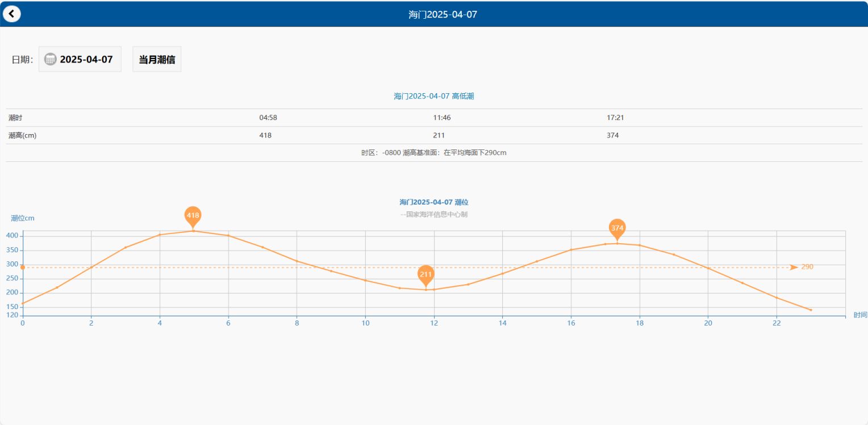Click the orange dot starting the dashed line
868x425 pixels.
coord(23,267)
